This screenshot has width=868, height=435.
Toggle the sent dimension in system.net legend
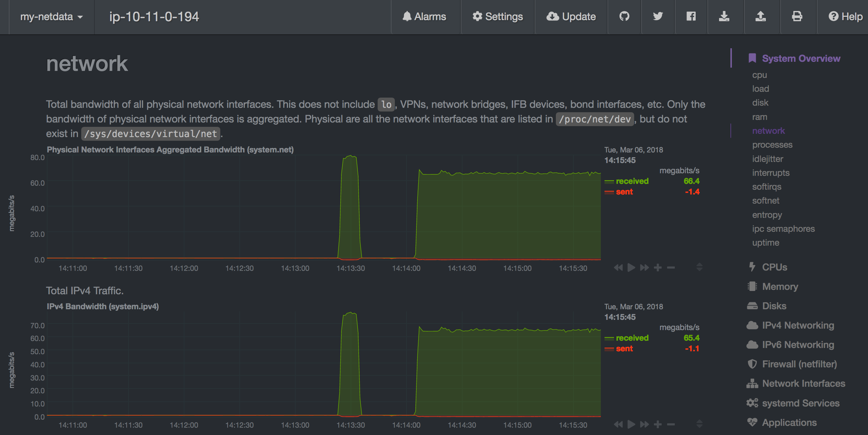(x=624, y=192)
